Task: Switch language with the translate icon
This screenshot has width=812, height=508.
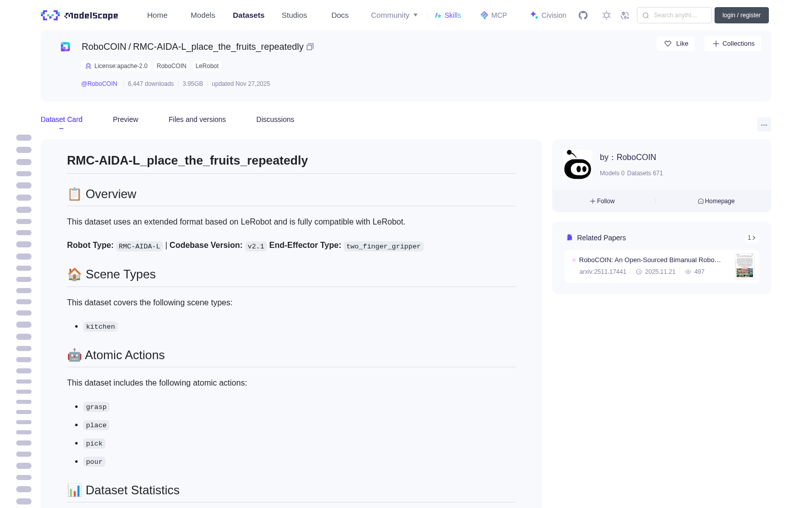Action: click(625, 15)
